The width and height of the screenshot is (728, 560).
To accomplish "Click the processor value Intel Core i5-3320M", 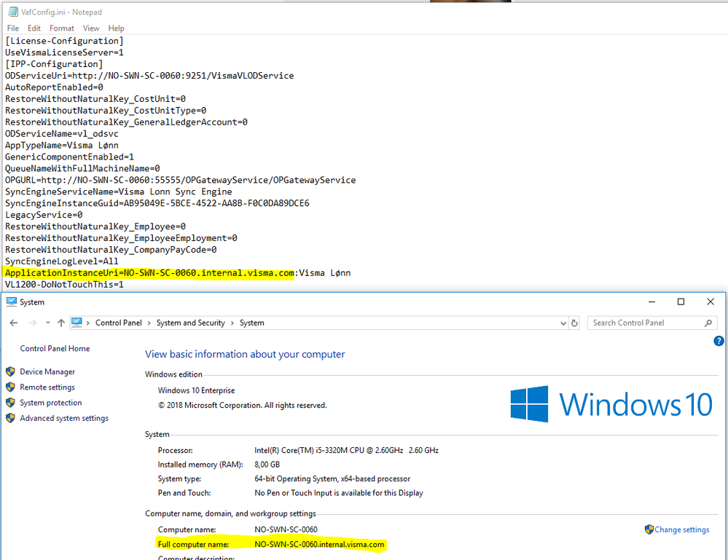I will pyautogui.click(x=346, y=450).
